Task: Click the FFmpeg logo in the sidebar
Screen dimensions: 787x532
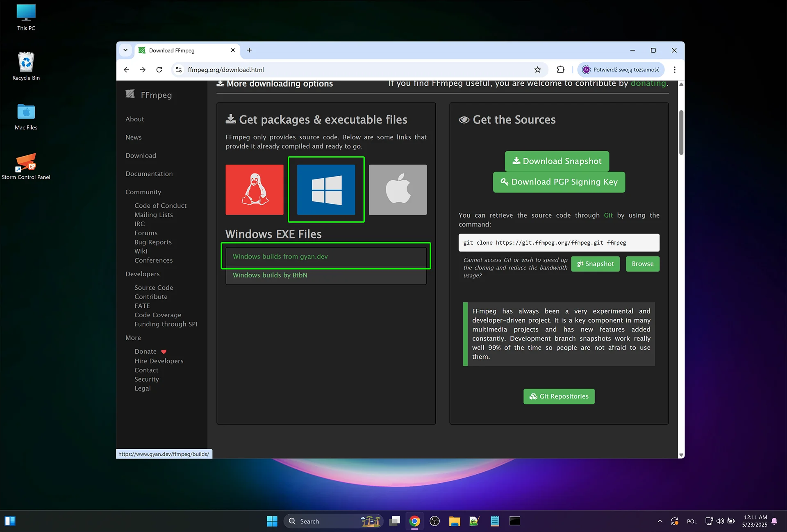Action: coord(130,94)
